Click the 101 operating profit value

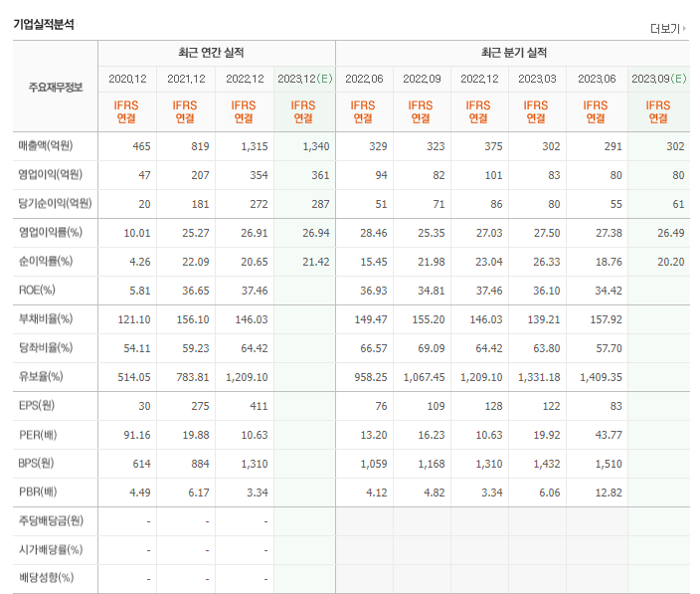coord(493,175)
